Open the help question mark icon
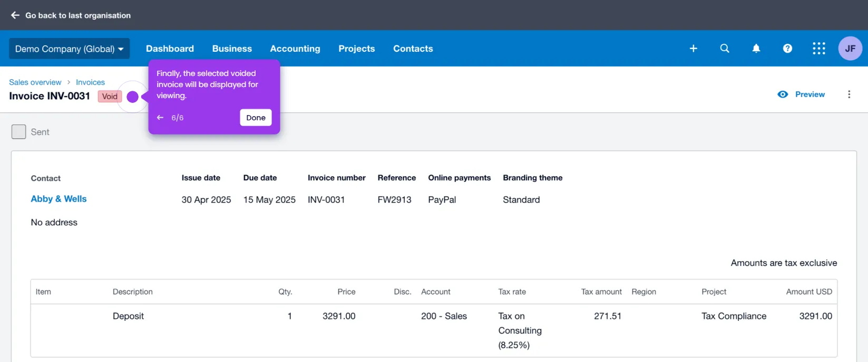The width and height of the screenshot is (868, 362). [x=787, y=49]
